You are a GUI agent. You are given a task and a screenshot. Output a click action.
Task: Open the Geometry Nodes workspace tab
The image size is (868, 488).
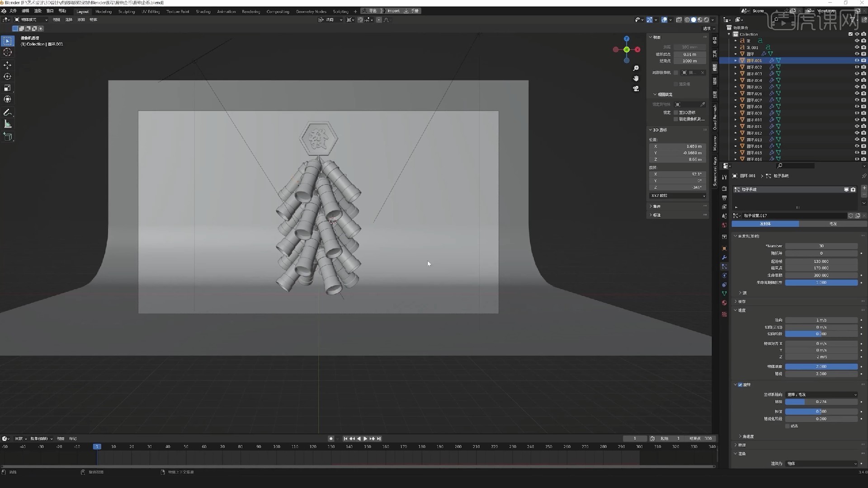click(311, 11)
